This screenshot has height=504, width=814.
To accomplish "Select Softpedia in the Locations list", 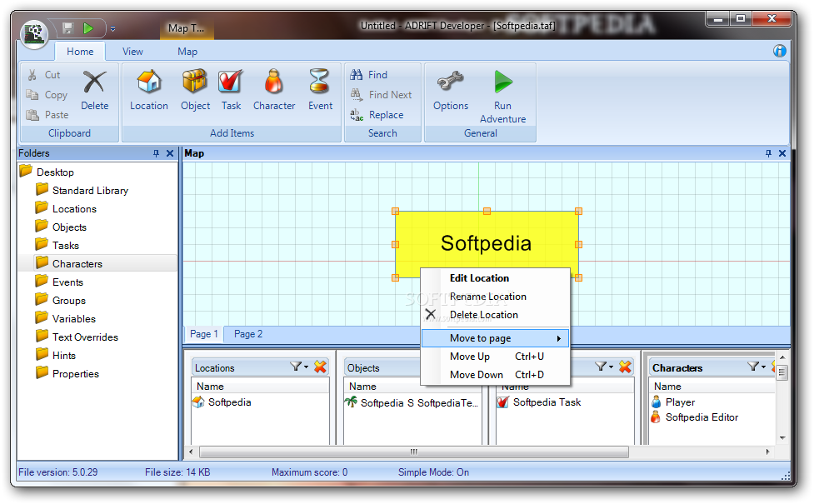I will point(222,402).
